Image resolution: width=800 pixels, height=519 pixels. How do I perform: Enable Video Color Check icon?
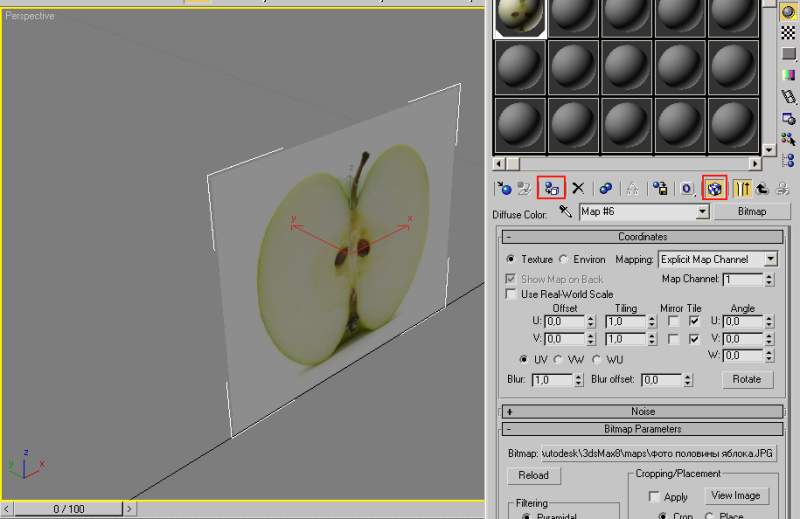788,75
